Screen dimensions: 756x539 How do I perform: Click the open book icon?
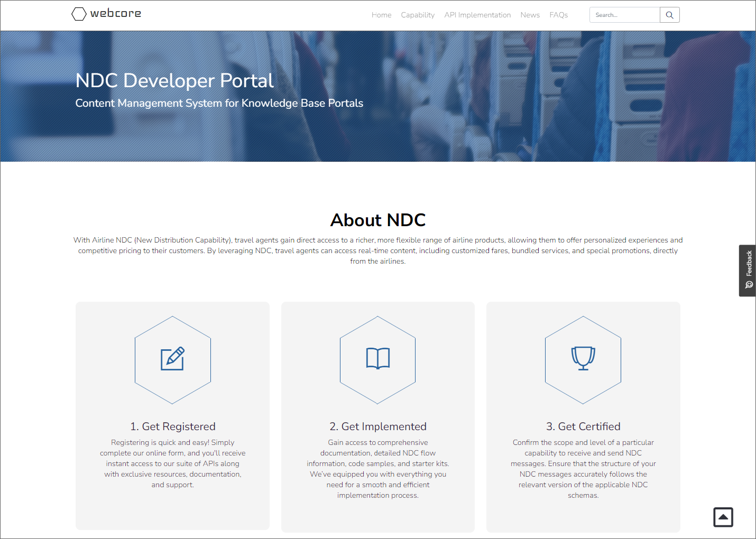(377, 358)
